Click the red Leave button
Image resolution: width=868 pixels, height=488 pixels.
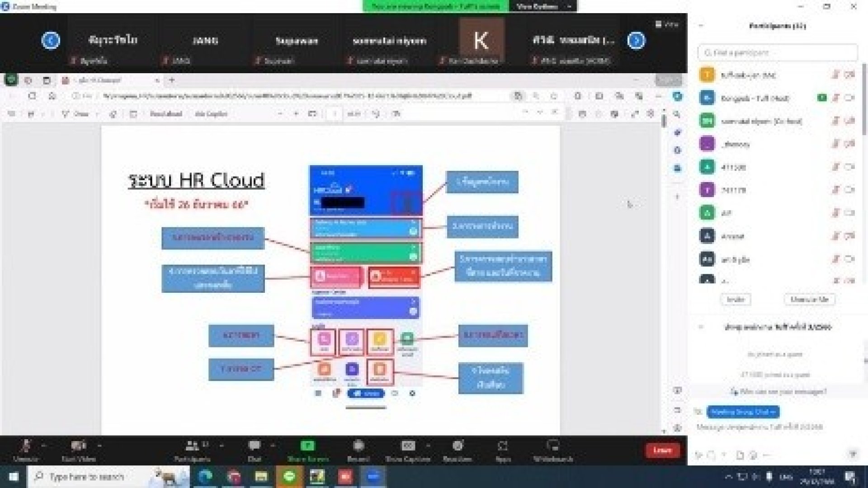point(662,450)
